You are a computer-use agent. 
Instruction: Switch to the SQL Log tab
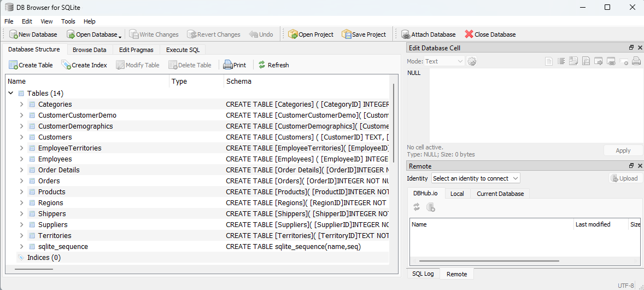tap(423, 274)
